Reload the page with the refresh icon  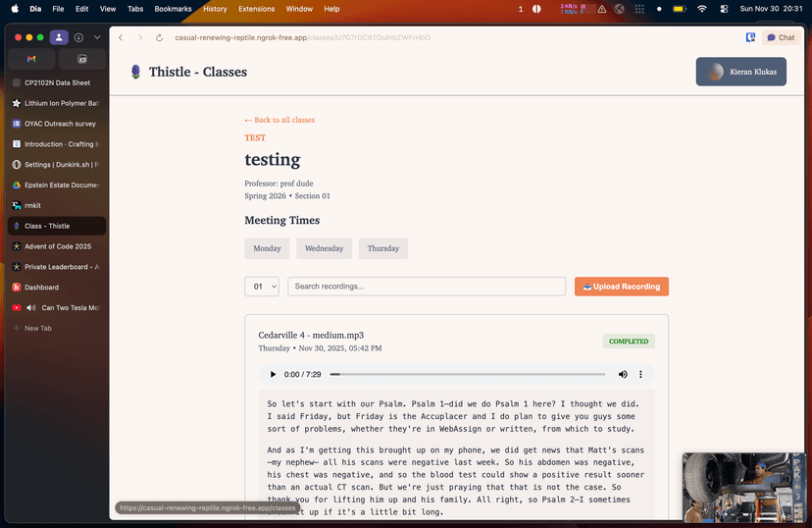coord(159,37)
